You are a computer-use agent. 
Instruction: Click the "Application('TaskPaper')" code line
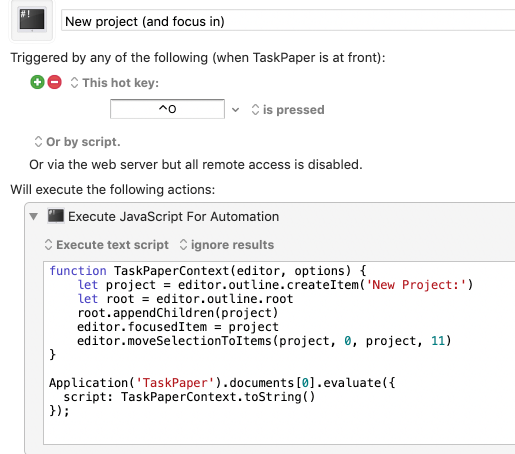[x=222, y=383]
